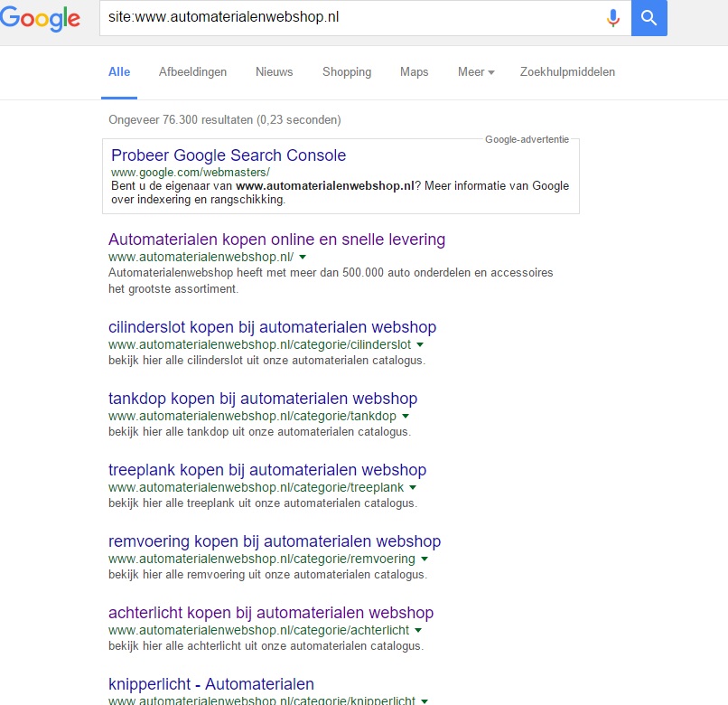Click the blue magnifier search button

649,18
